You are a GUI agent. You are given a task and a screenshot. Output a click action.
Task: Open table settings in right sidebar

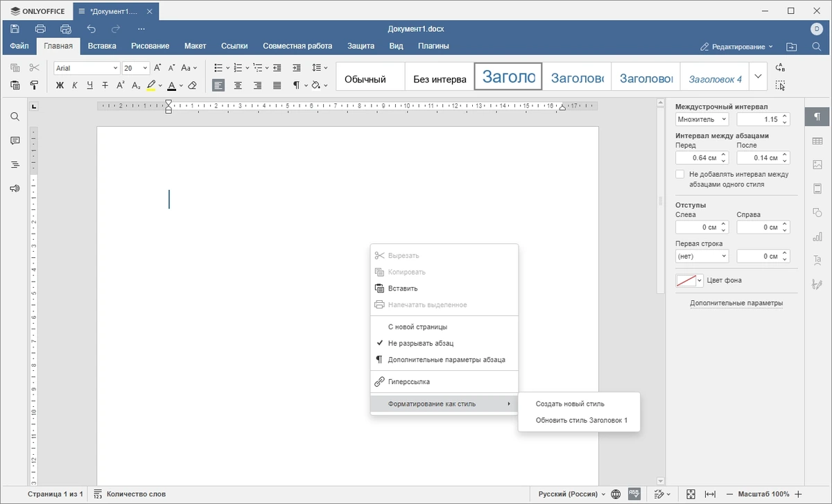817,141
